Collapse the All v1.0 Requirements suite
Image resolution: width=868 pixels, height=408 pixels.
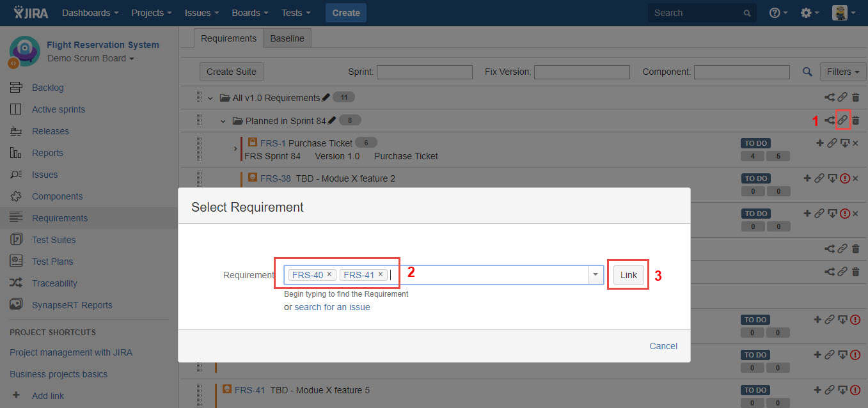click(x=210, y=98)
